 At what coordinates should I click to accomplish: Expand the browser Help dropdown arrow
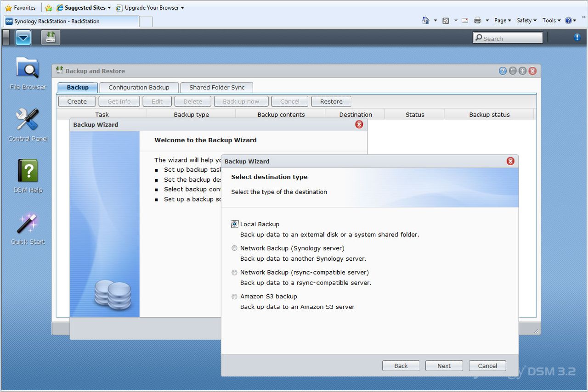point(575,21)
